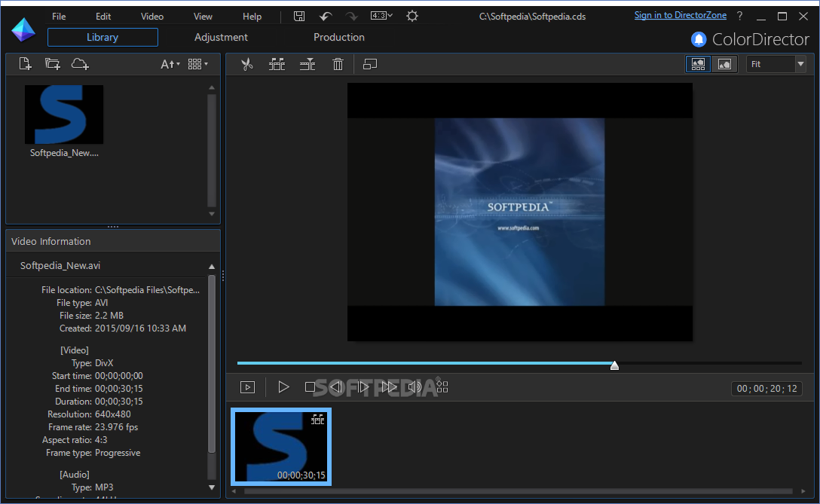Select the split (scissors) tool
This screenshot has width=820, height=504.
(247, 64)
